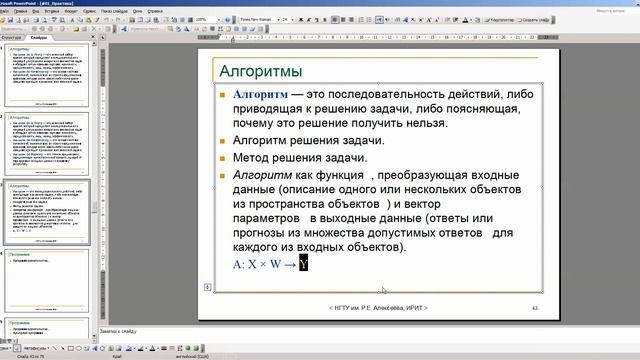
Task: Click the Save icon in the toolbar
Action: click(10, 20)
